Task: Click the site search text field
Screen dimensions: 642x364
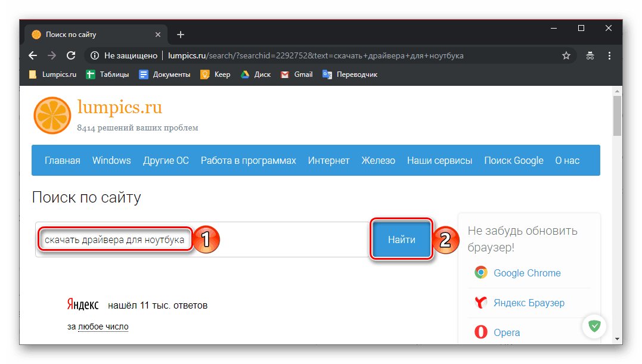Action: click(203, 239)
